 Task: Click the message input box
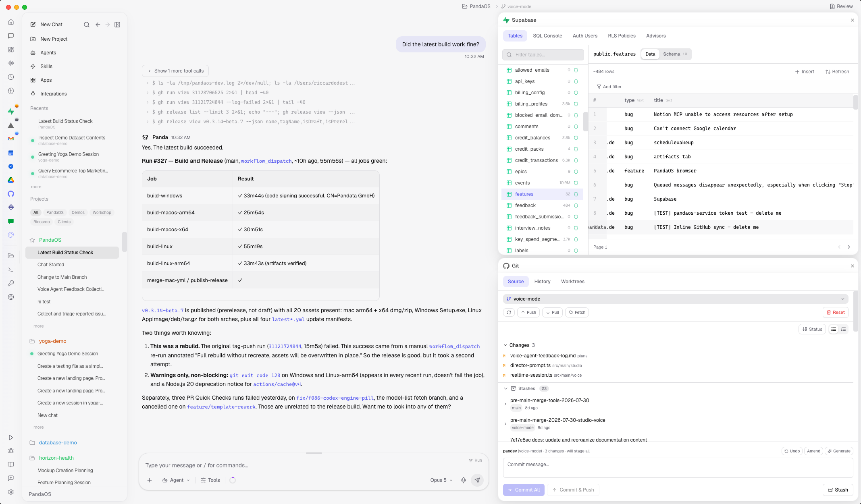(x=306, y=465)
